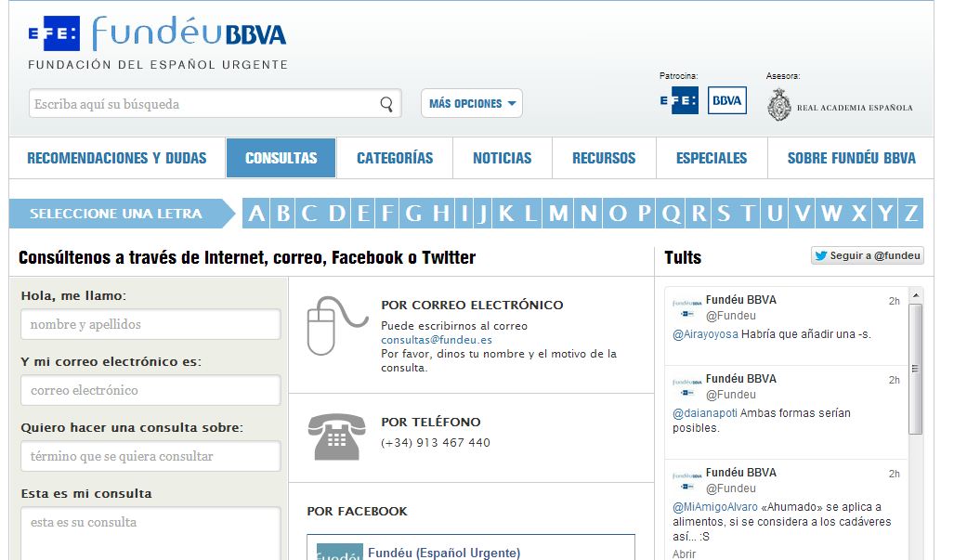
Task: Click the computer mouse email icon
Action: (x=337, y=326)
